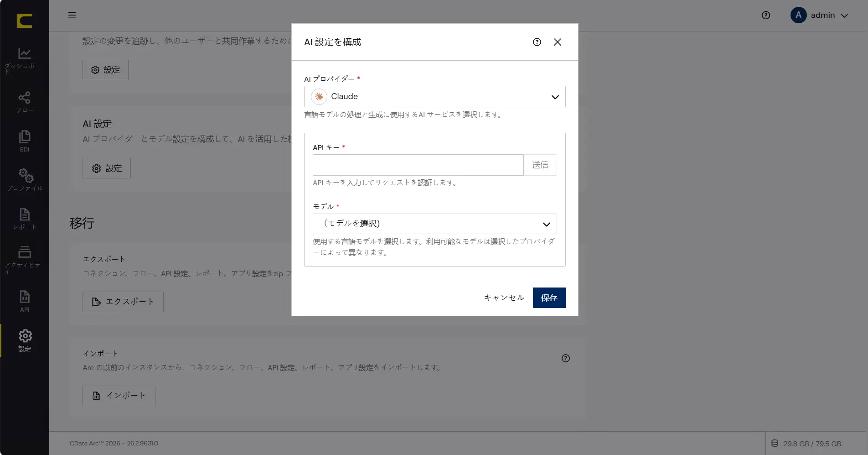Click the 移行 heading
This screenshot has height=455, width=868.
[82, 223]
